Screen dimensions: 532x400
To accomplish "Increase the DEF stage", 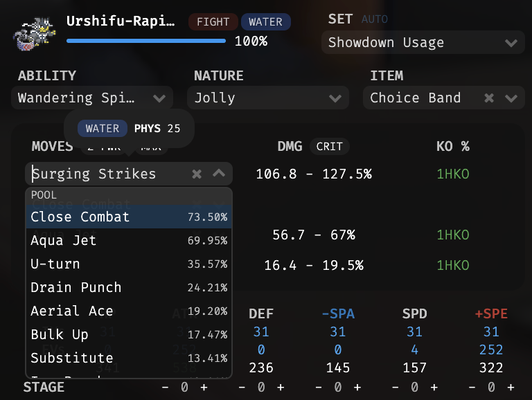I will 281,387.
